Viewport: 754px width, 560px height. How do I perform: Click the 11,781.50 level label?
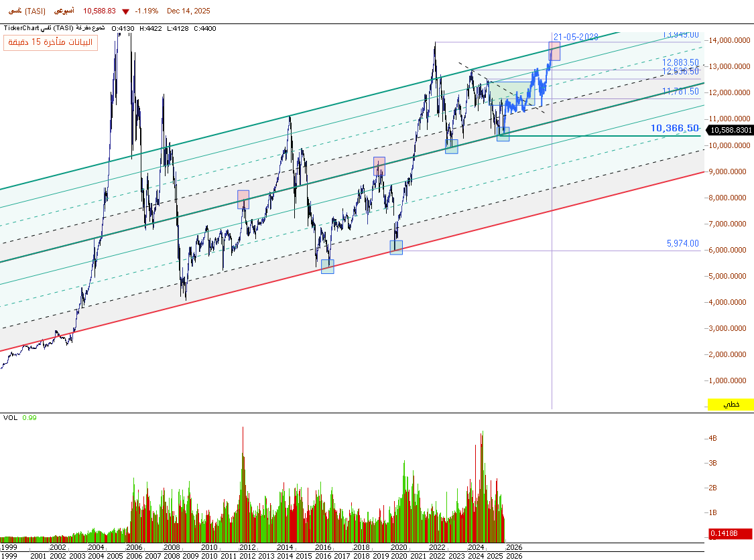click(680, 91)
